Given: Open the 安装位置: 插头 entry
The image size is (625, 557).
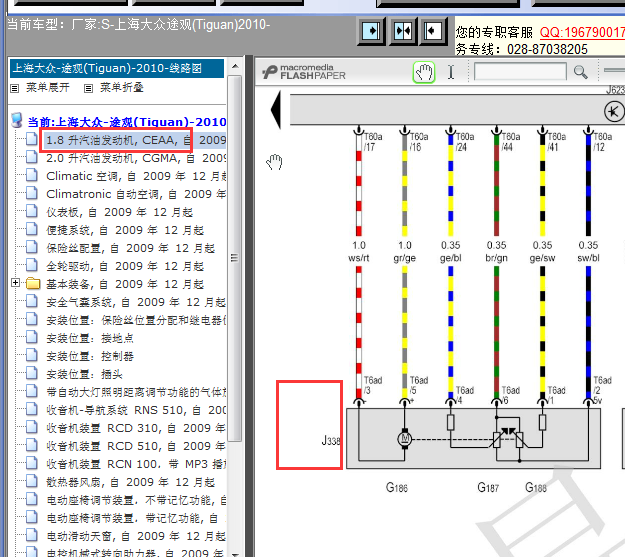Looking at the screenshot, I should pos(85,374).
